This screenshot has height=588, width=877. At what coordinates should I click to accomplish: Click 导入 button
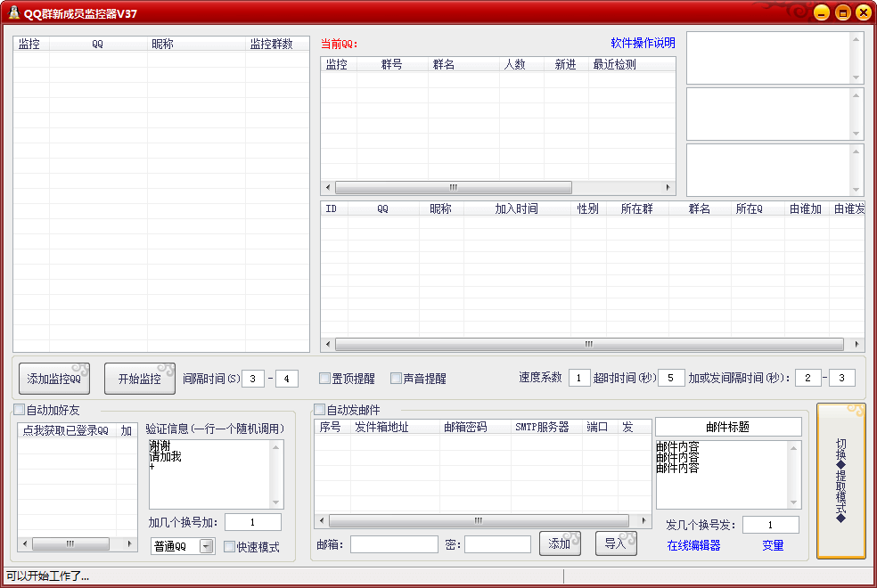(616, 543)
